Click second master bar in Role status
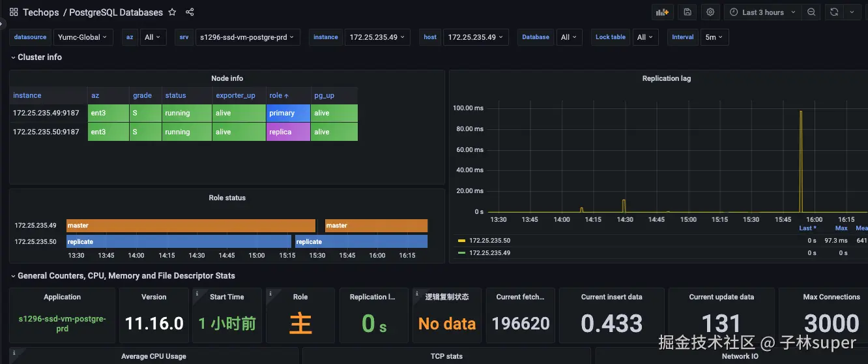868x364 pixels. tap(377, 226)
